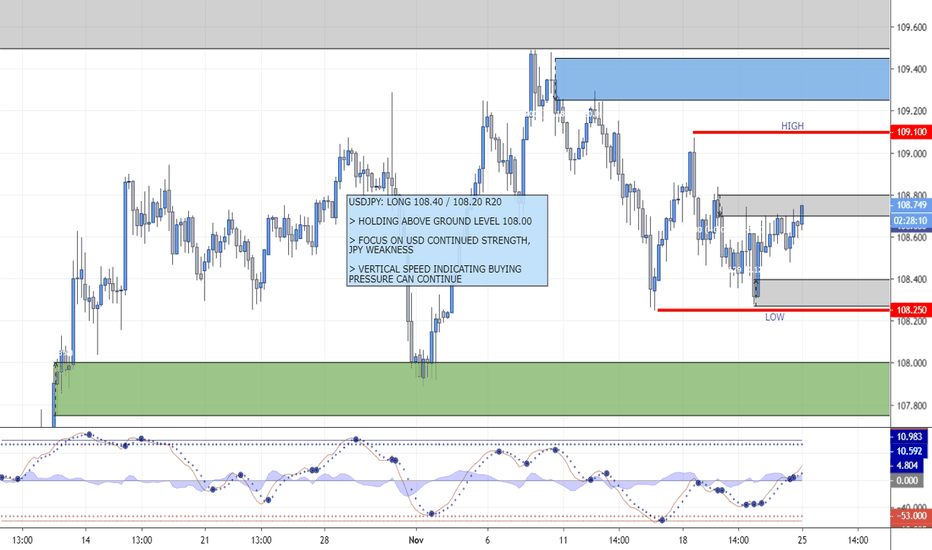Click the -53.000 indicator value label
This screenshot has height=550, width=932.
pos(909,517)
